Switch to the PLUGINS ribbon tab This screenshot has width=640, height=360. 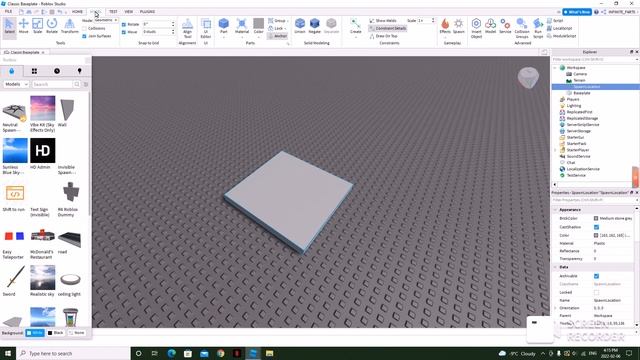[x=147, y=11]
